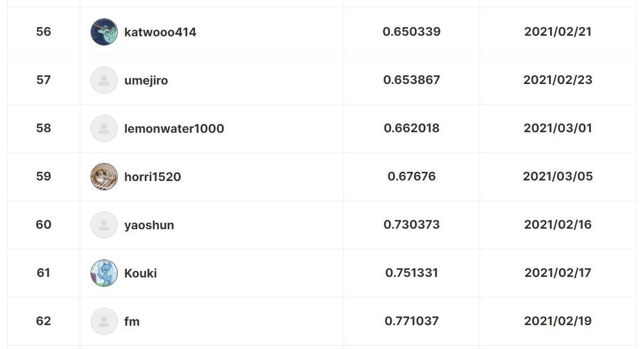Click umejiro's placeholder avatar icon
The width and height of the screenshot is (644, 349).
tap(104, 80)
